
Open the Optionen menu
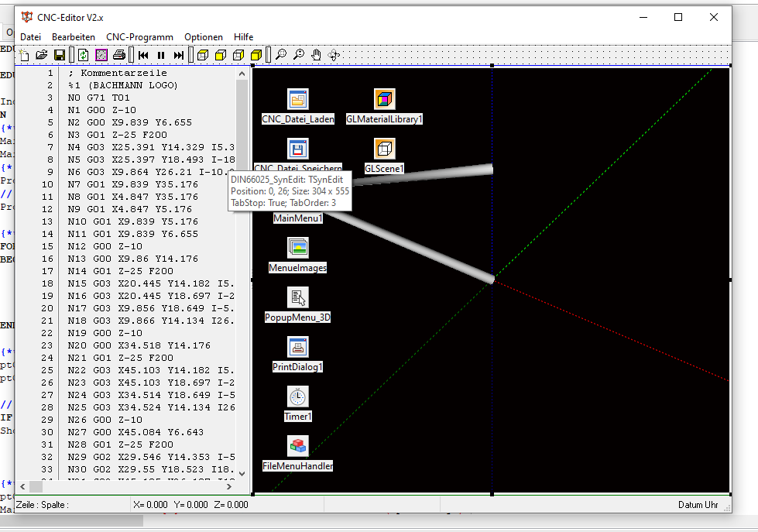point(204,37)
